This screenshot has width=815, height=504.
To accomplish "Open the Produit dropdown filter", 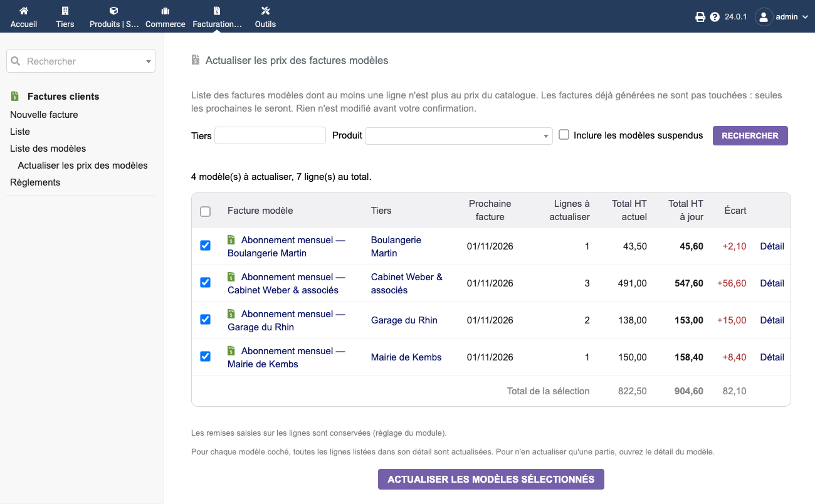I will click(x=459, y=135).
